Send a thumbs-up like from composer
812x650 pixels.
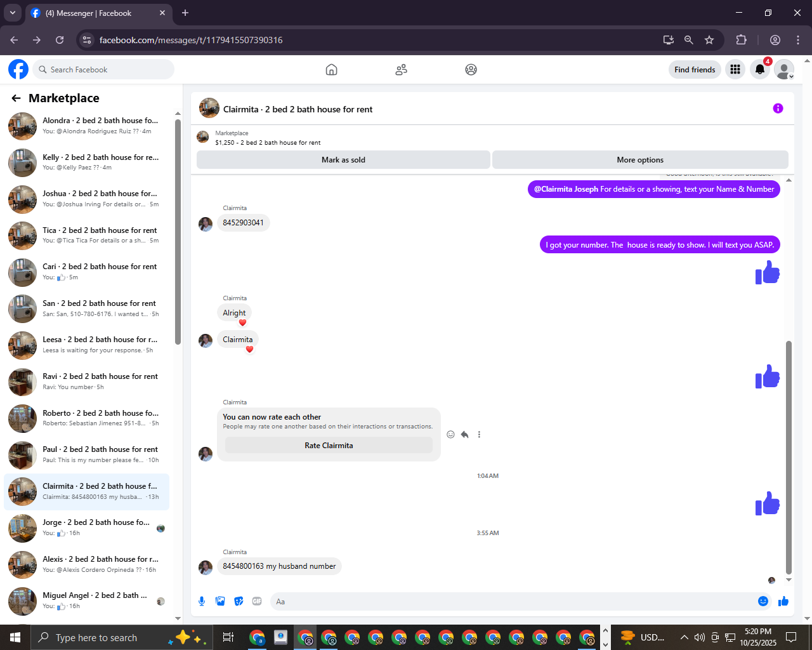pyautogui.click(x=783, y=601)
